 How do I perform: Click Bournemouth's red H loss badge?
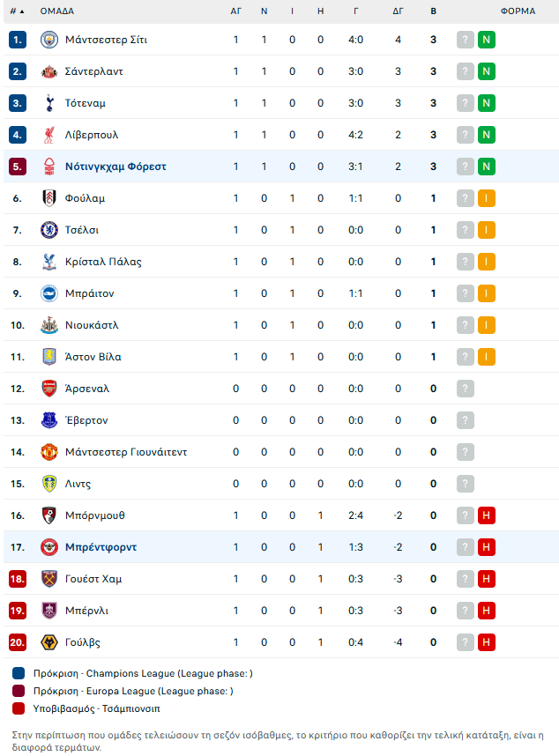click(x=486, y=515)
